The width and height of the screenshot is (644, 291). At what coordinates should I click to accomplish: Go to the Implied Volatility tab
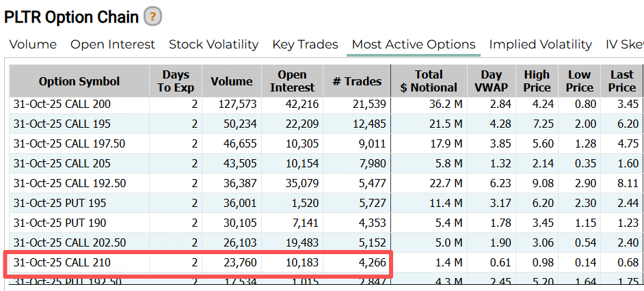540,44
